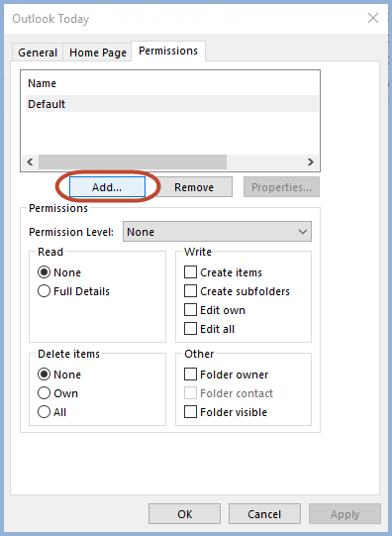Select the None radio button under Read
The height and width of the screenshot is (536, 392).
44,272
